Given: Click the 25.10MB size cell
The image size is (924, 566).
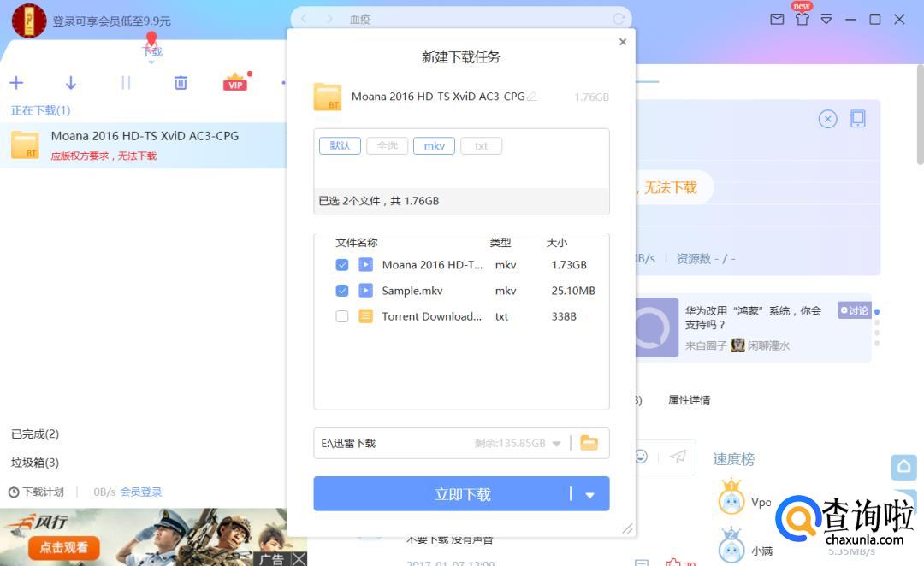Looking at the screenshot, I should (573, 291).
